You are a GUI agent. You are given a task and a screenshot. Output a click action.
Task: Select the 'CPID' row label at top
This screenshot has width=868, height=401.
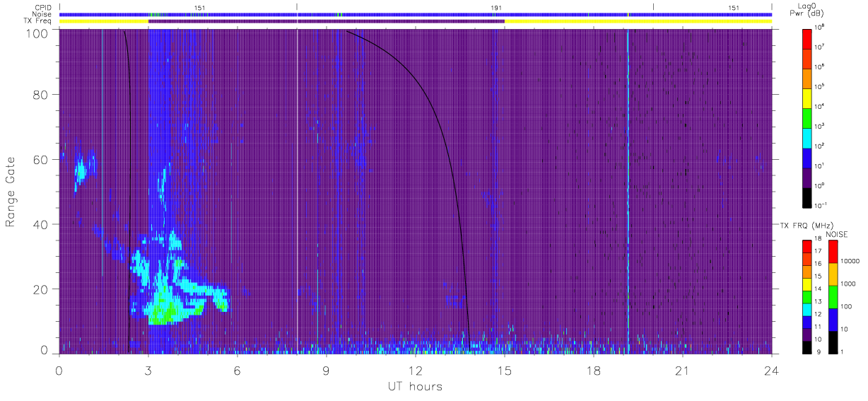(x=42, y=8)
